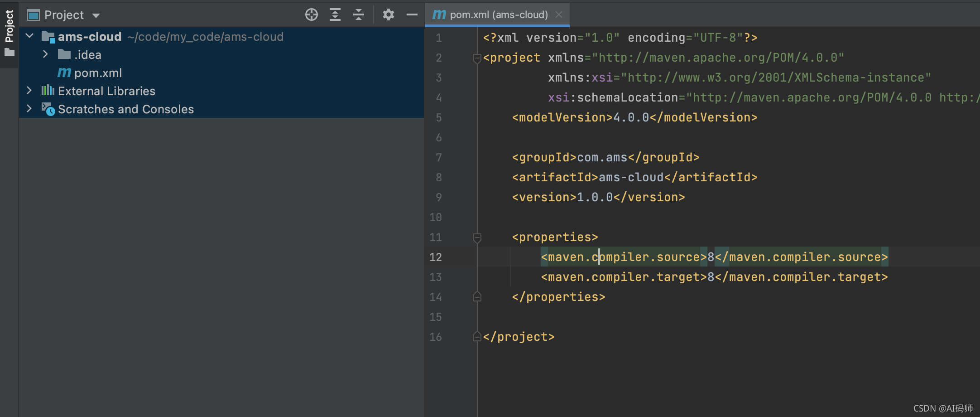
Task: Click the xml version declaration line
Action: pyautogui.click(x=620, y=38)
